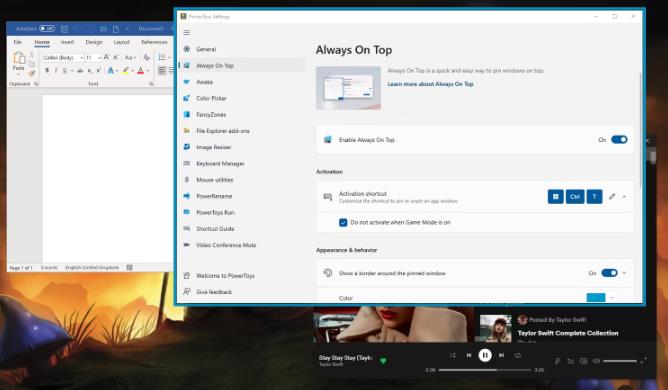The width and height of the screenshot is (668, 390).
Task: Open the PowerToys hamburger navigation menu
Action: [x=187, y=32]
